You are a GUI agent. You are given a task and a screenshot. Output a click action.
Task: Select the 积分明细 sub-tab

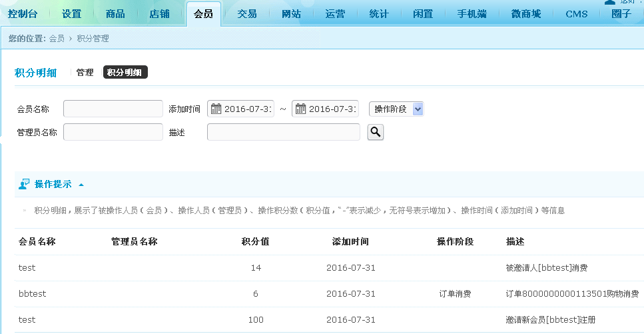point(125,73)
